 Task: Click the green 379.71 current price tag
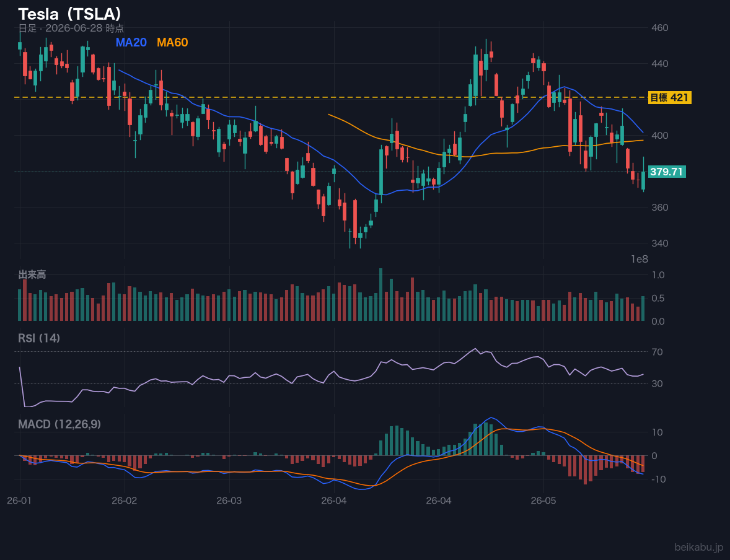pyautogui.click(x=666, y=172)
